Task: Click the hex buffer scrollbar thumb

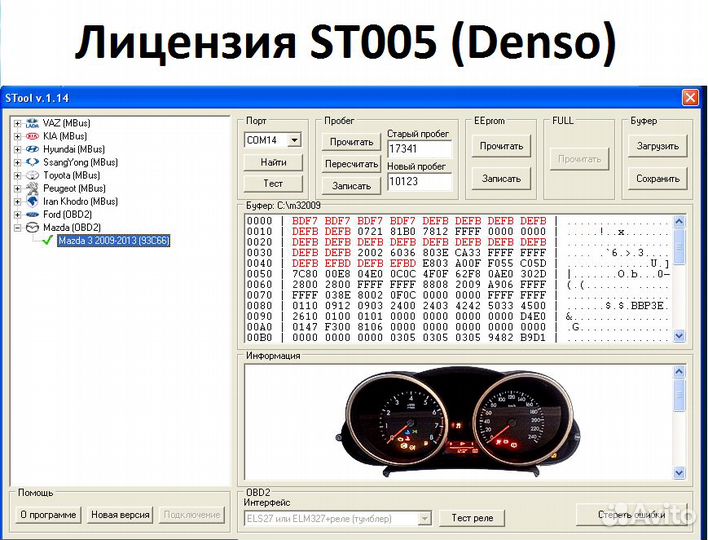Action: coord(679,246)
